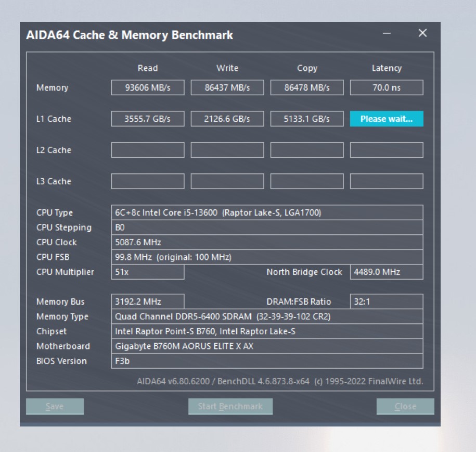Select Memory Bus value 3192.2 MHz

point(148,302)
